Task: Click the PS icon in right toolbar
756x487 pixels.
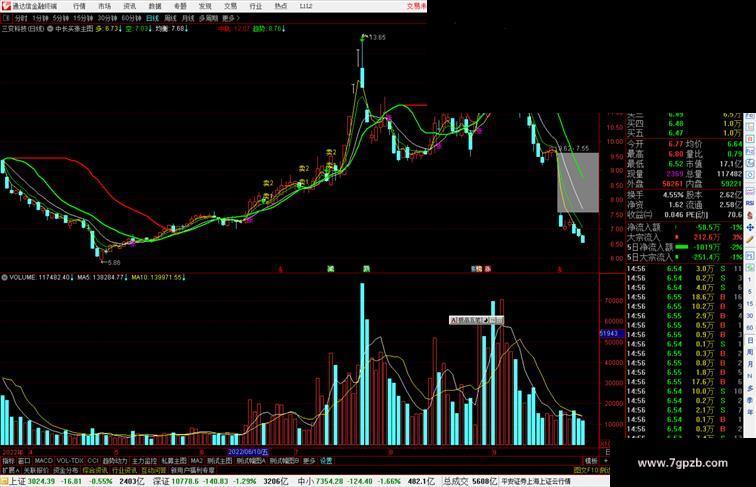Action: [750, 255]
